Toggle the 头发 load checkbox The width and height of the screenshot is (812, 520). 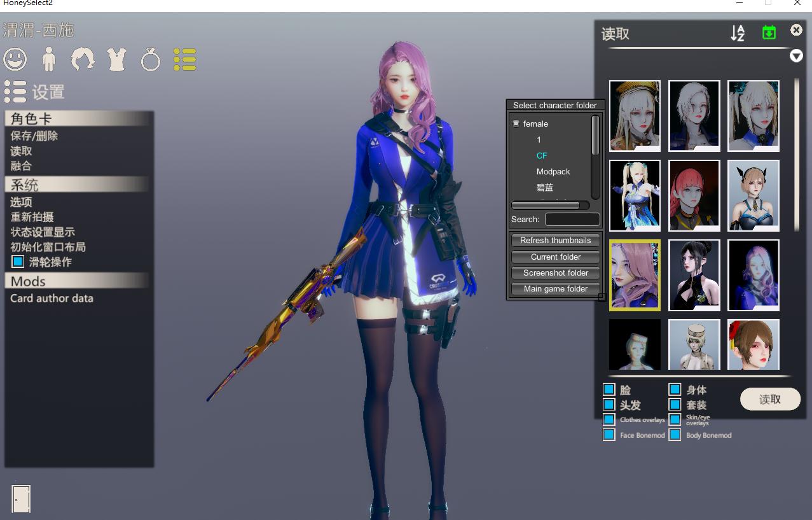pos(609,404)
